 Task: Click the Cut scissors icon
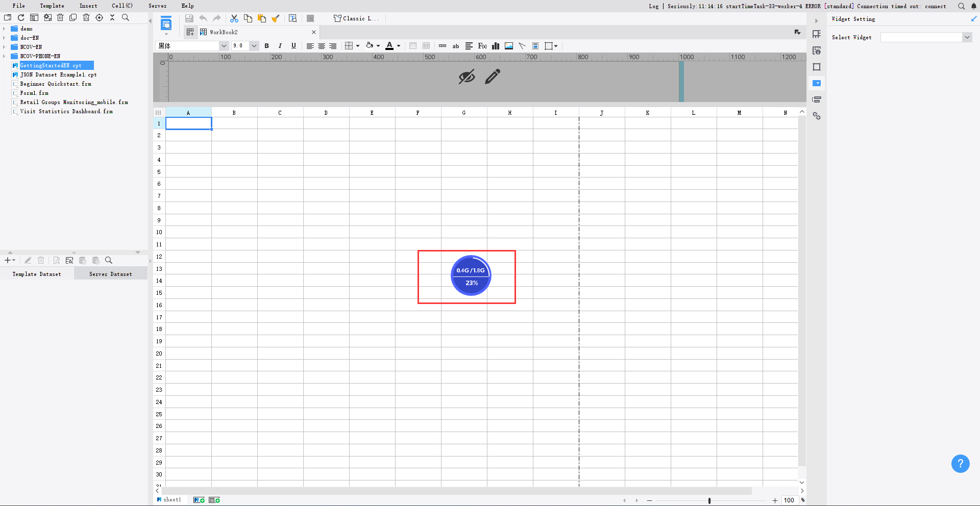tap(234, 18)
